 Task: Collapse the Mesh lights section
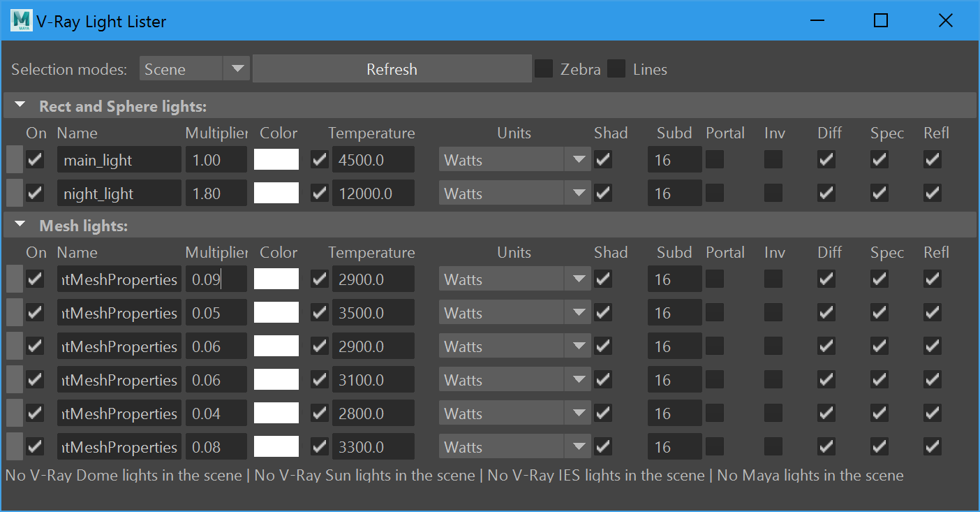20,226
